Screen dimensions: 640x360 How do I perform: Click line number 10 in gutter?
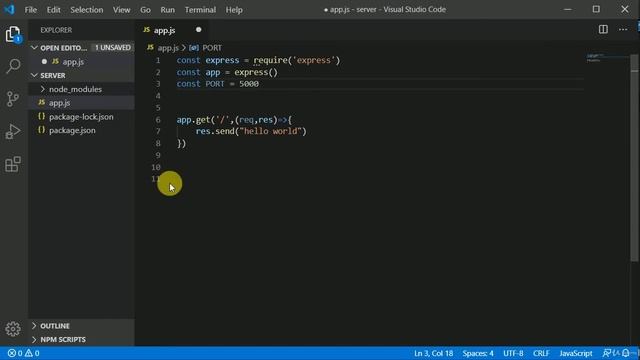(x=156, y=167)
